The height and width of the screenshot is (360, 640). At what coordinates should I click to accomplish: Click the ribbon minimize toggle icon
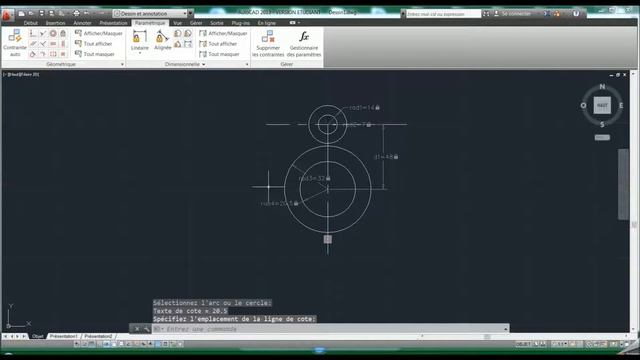tap(294, 23)
